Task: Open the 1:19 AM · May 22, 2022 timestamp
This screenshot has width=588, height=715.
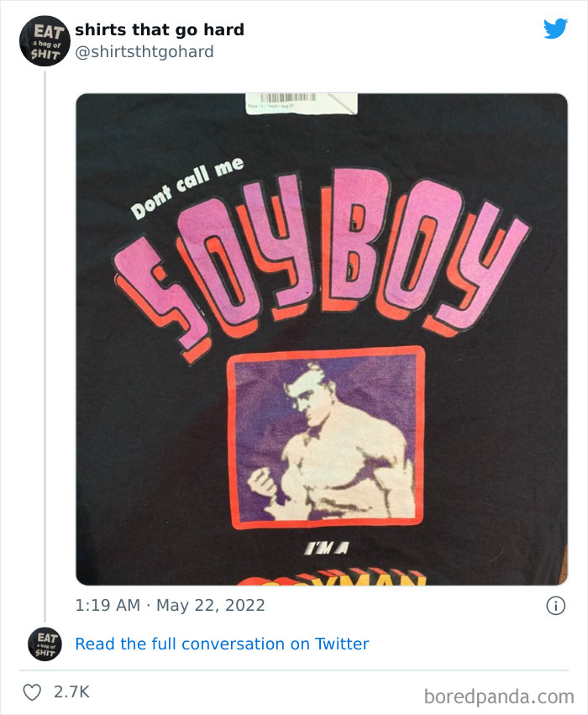Action: (x=170, y=606)
